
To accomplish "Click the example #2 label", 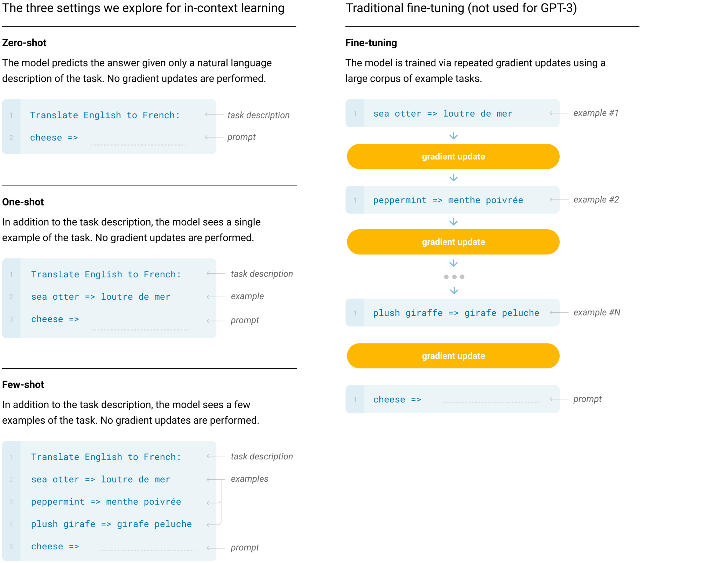I will (x=596, y=200).
